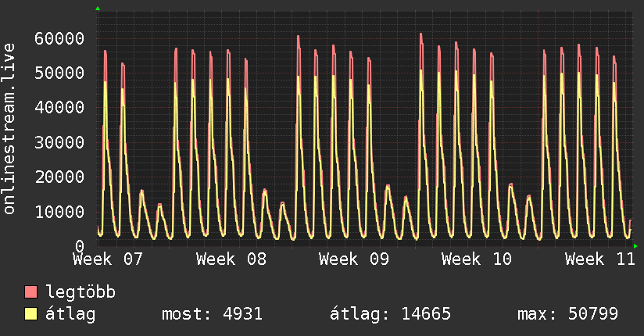The width and height of the screenshot is (644, 336).
Task: Click the yellow átlag legend swatch
Action: point(30,314)
